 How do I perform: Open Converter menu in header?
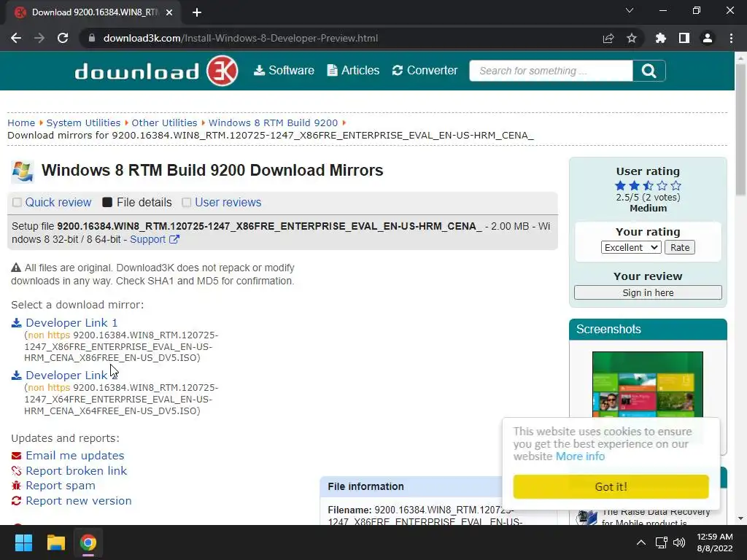point(425,71)
